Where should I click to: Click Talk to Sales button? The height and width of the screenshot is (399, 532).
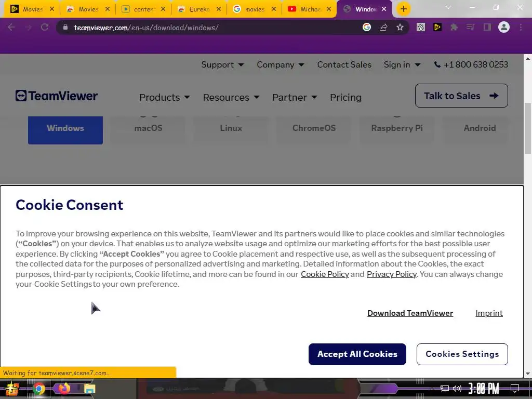pyautogui.click(x=461, y=96)
